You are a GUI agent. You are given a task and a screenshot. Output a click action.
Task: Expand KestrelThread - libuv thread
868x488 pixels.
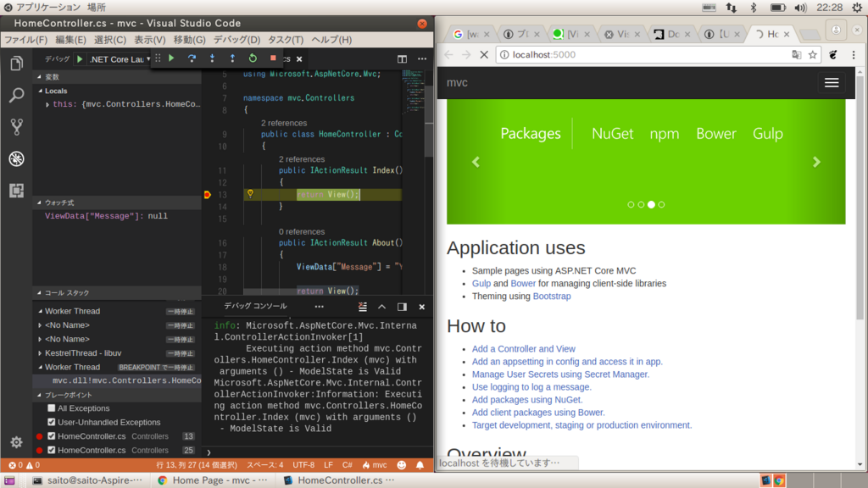[x=41, y=353]
